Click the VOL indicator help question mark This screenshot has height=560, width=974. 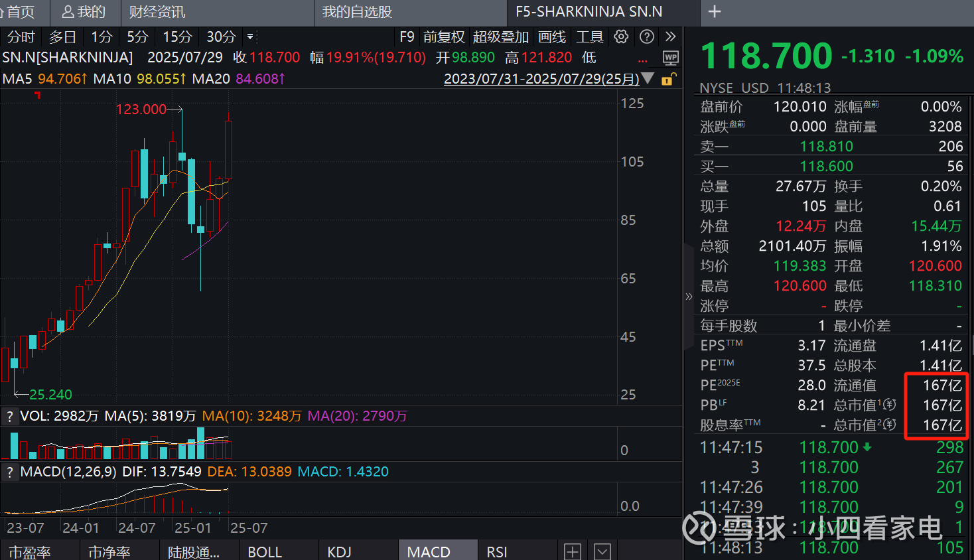coord(9,416)
